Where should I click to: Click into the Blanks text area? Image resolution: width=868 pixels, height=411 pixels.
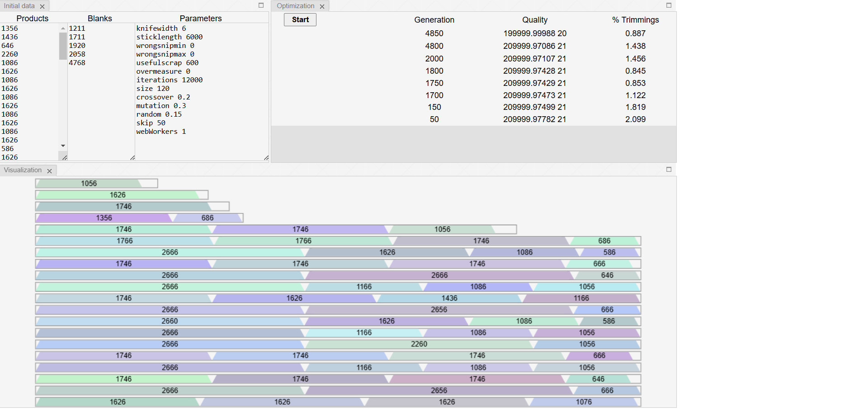pos(101,92)
